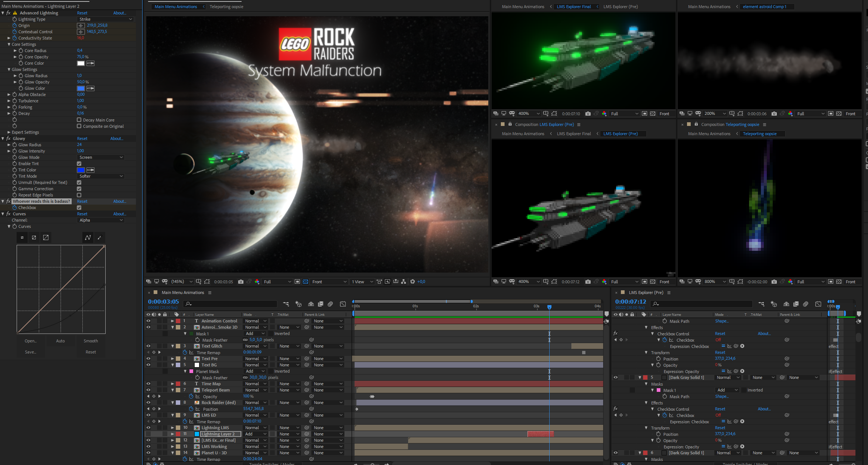
Task: Uncheck Enable Tint checkbox
Action: [x=79, y=164]
